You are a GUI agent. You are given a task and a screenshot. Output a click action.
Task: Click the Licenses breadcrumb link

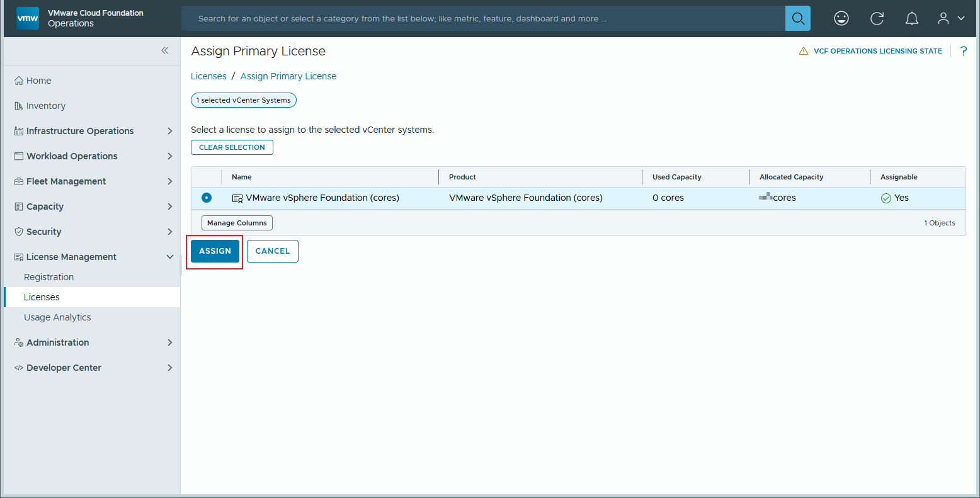click(208, 76)
